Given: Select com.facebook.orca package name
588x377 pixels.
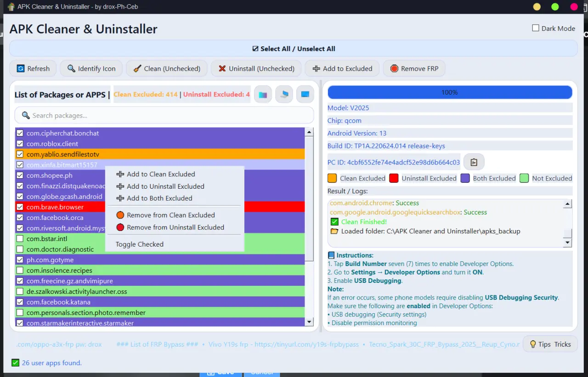Looking at the screenshot, I should click(55, 218).
